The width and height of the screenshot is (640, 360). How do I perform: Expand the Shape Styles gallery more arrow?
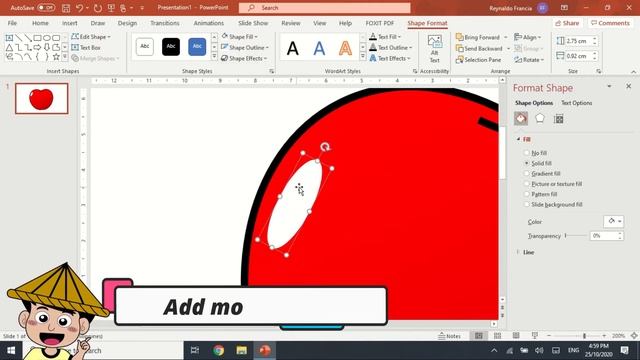[x=214, y=56]
